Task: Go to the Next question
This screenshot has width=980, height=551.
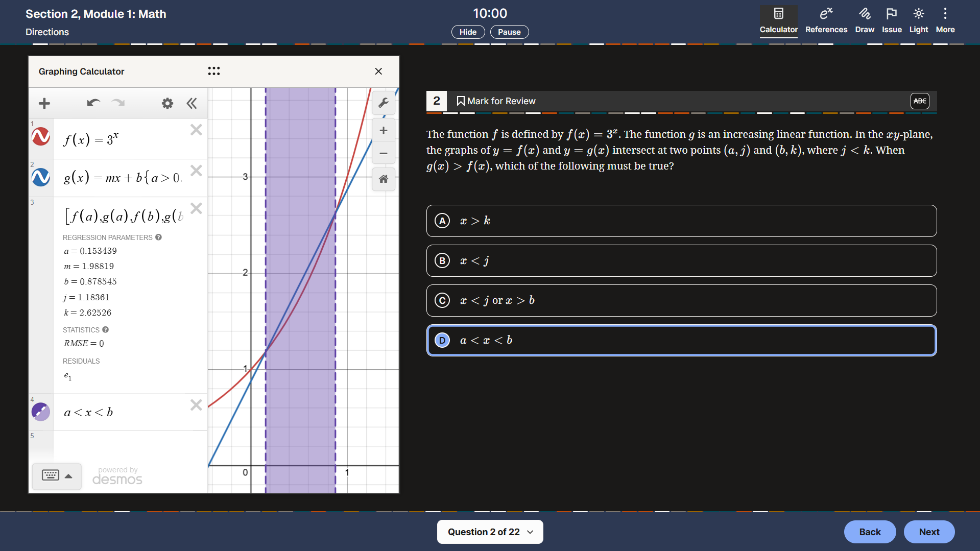Action: point(928,532)
